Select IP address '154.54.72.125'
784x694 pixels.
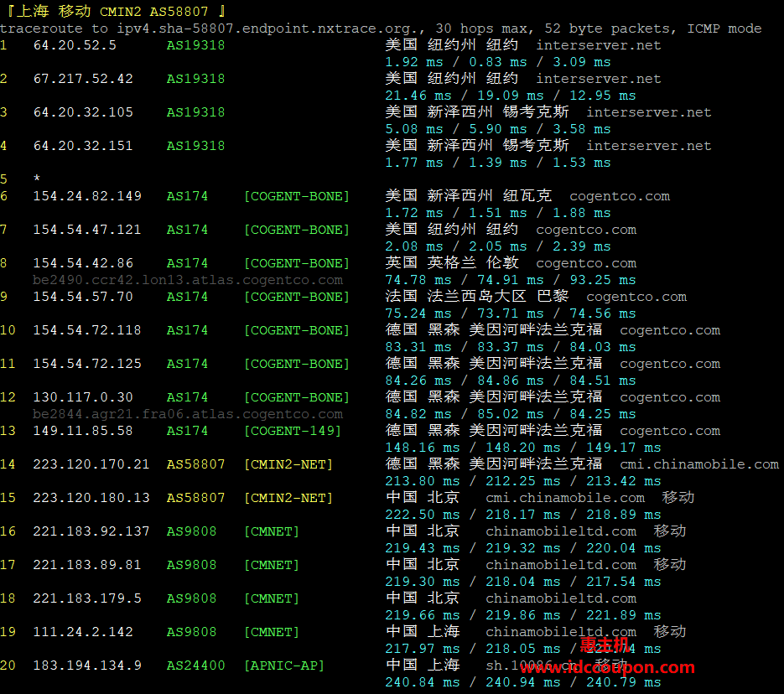tap(87, 363)
